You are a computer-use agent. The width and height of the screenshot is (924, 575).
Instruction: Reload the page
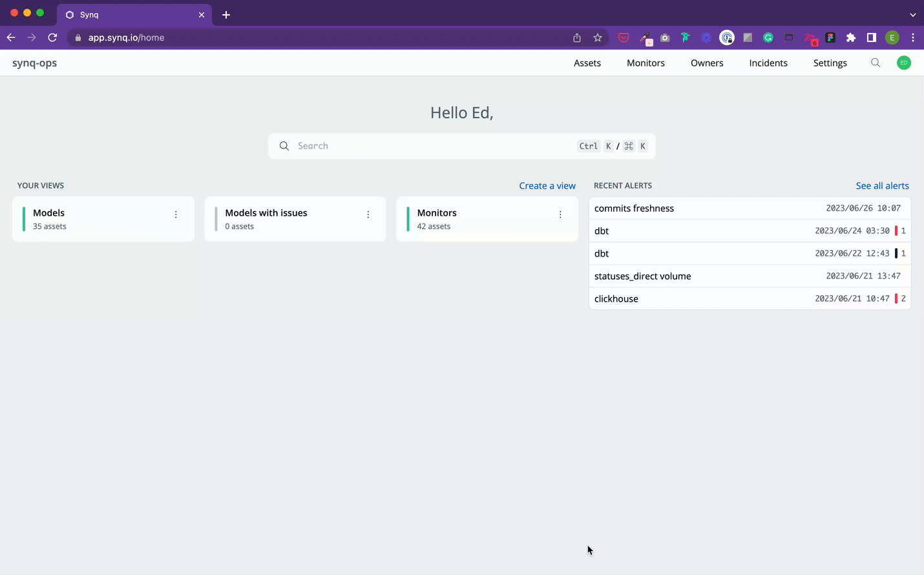click(x=52, y=37)
